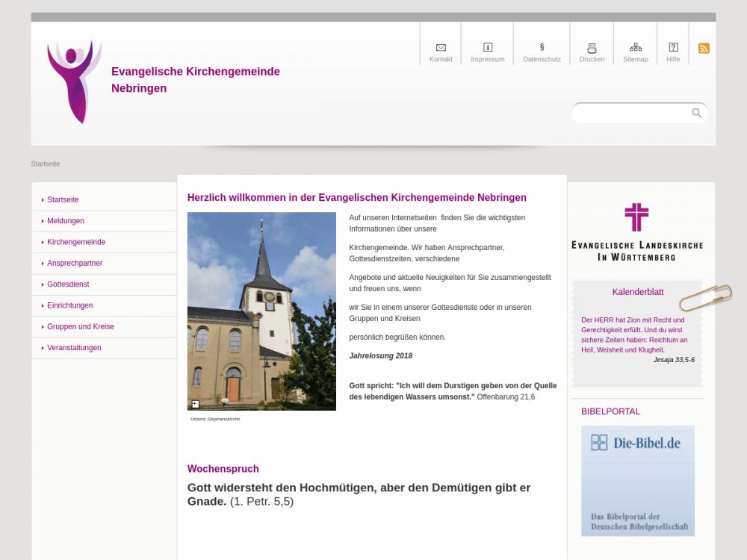
Task: Expand the Ansprechpartner menu entry
Action: (75, 264)
